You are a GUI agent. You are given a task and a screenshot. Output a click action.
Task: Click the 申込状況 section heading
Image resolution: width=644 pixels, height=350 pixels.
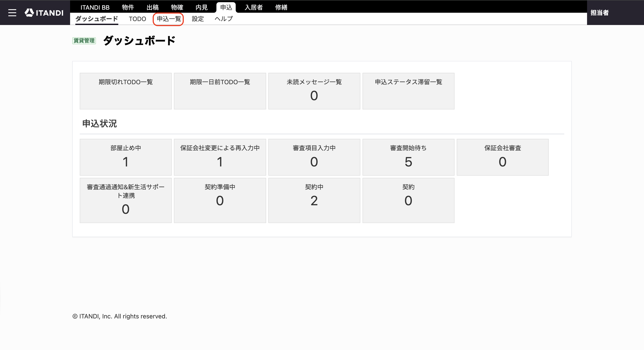point(99,124)
